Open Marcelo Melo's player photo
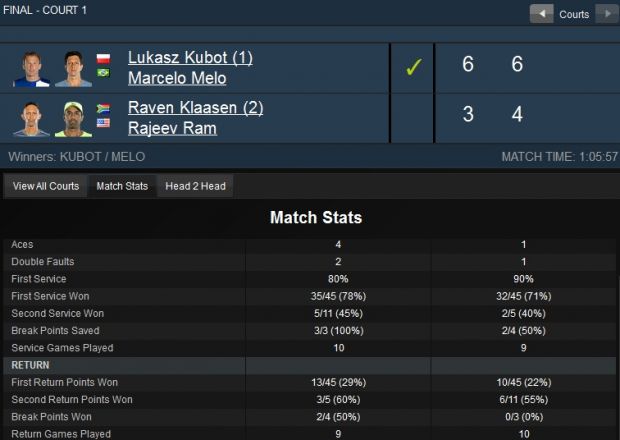 click(74, 69)
